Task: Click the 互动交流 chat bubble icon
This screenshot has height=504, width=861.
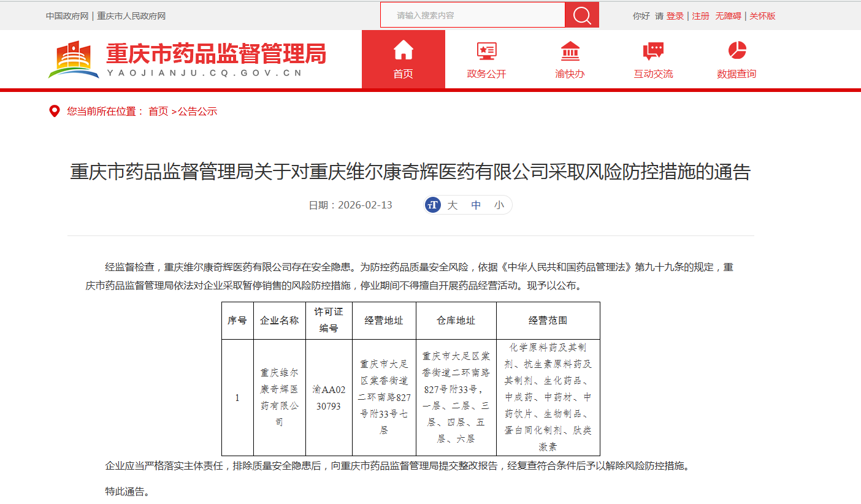Action: coord(653,50)
